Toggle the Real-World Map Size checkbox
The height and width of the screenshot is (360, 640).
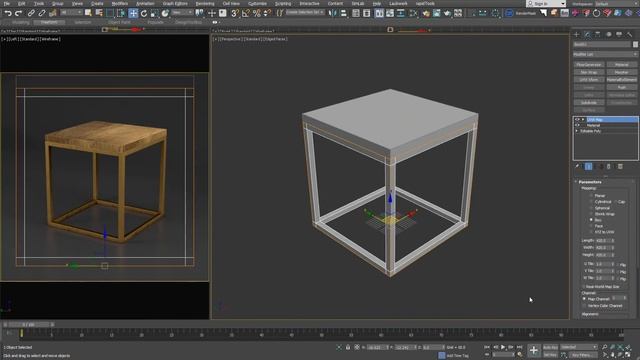click(x=584, y=287)
